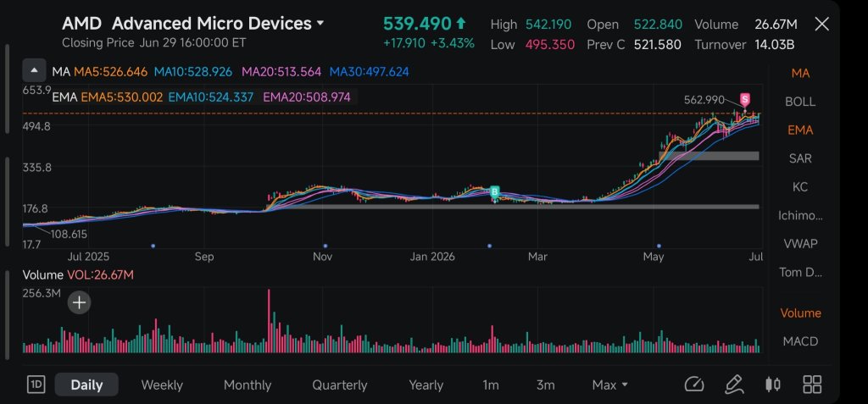Screen dimensions: 868x404
Task: Enable the MACD sub-indicator
Action: coord(800,341)
